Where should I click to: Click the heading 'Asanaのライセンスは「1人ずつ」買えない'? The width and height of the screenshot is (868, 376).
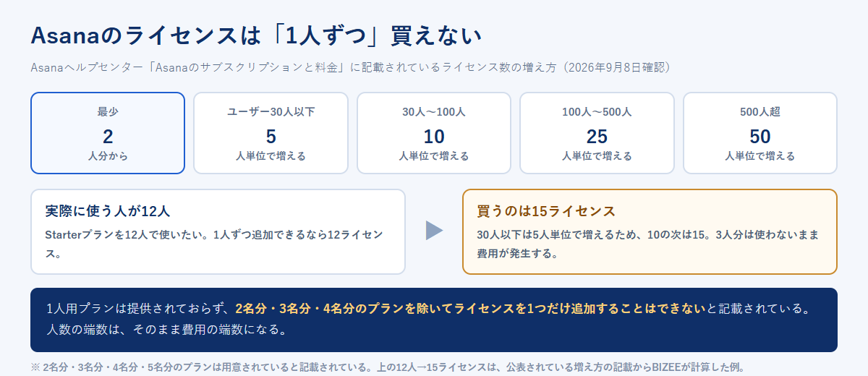tap(255, 35)
